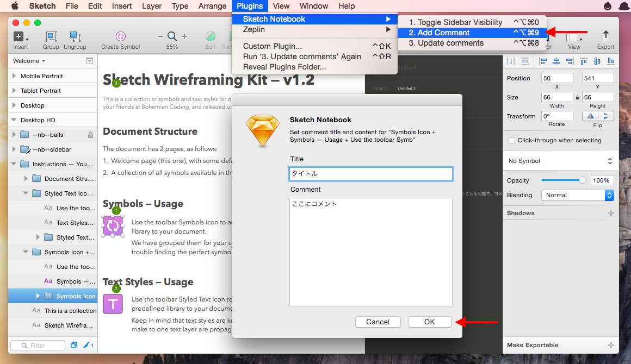The height and width of the screenshot is (364, 631).
Task: Select the purple Symbols icon on canvas
Action: tap(113, 226)
